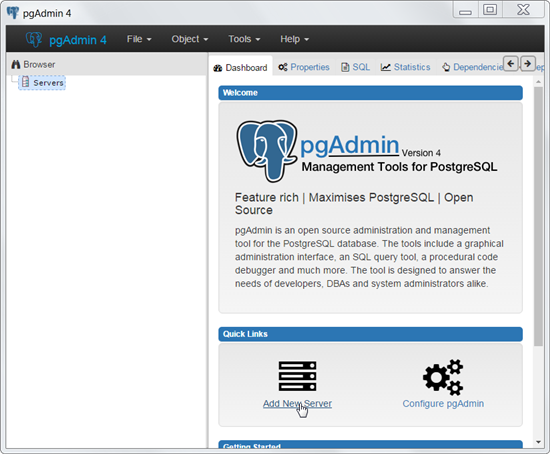Maximize the pgAdmin 4 window
This screenshot has width=550, height=454.
pyautogui.click(x=490, y=9)
